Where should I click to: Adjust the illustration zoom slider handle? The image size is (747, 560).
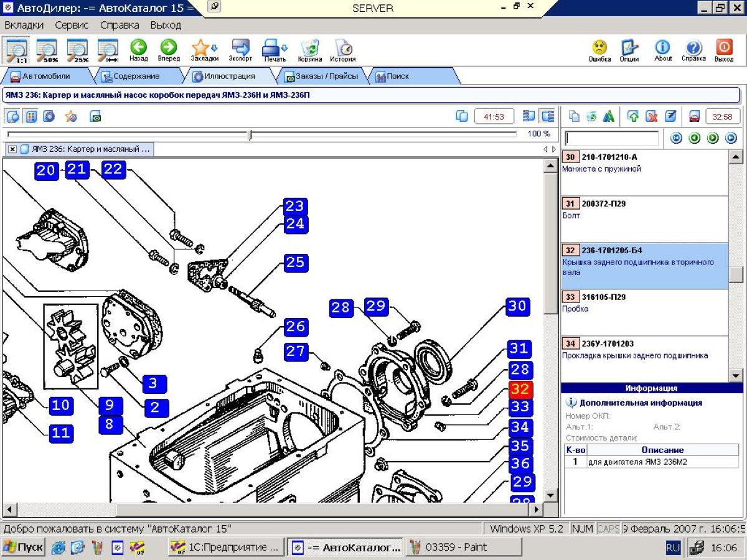coord(250,134)
